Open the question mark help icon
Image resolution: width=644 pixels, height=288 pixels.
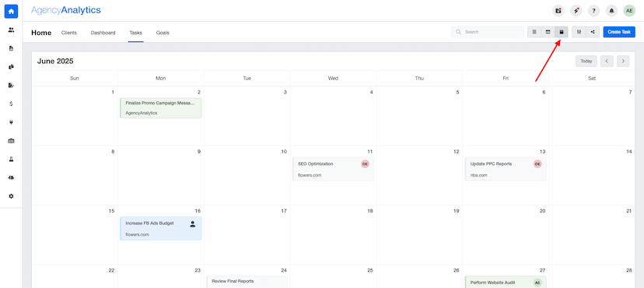(x=594, y=11)
